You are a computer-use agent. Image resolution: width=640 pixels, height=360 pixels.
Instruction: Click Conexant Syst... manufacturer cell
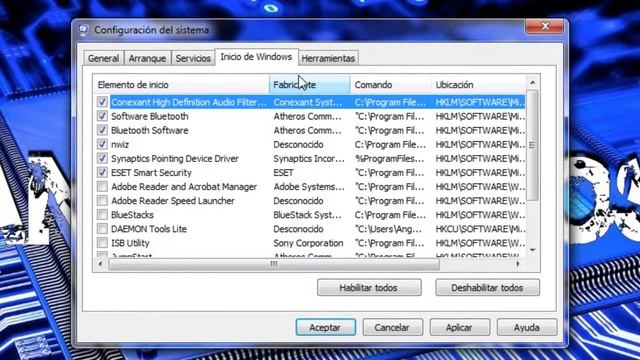click(x=308, y=102)
